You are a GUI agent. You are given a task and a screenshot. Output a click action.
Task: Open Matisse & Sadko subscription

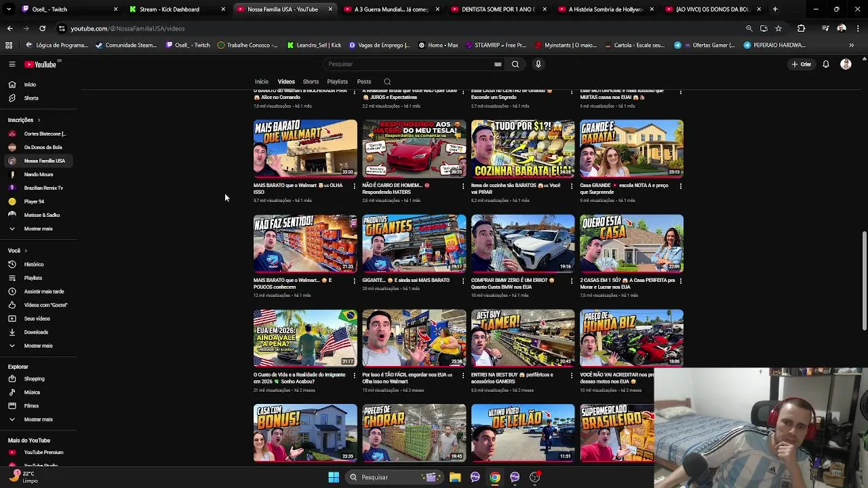pyautogui.click(x=39, y=215)
